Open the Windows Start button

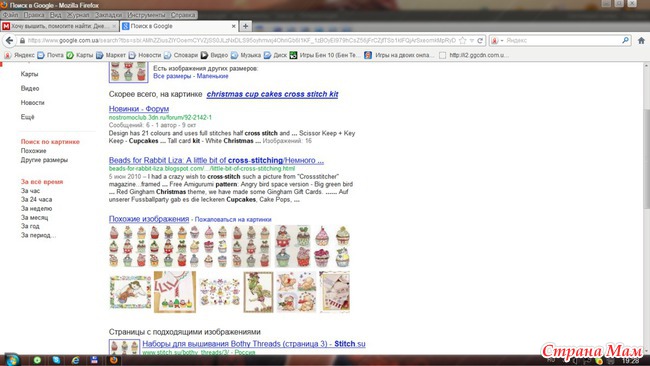point(12,360)
